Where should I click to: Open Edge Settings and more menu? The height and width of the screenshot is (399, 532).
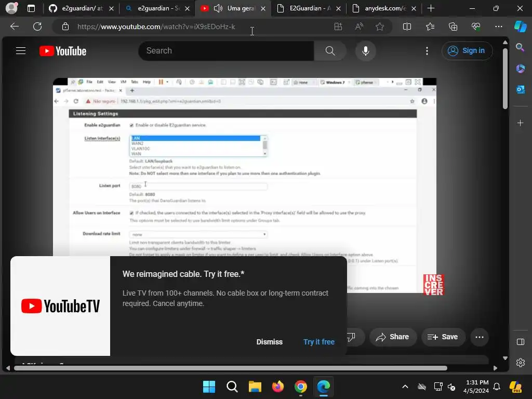tap(498, 26)
